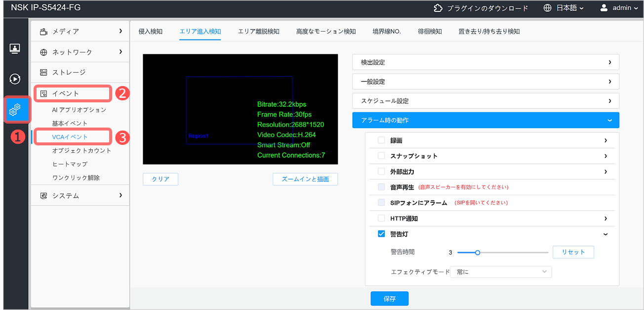Click the 保存 button
The width and height of the screenshot is (644, 310).
(x=389, y=299)
